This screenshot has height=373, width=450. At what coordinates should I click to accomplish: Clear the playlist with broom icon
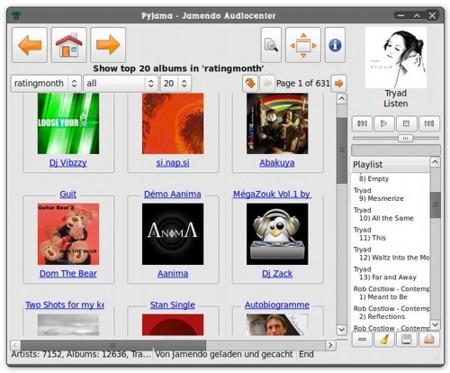[384, 339]
